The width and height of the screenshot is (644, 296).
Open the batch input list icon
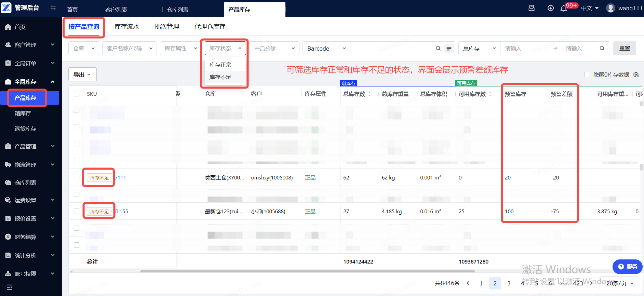tap(449, 49)
